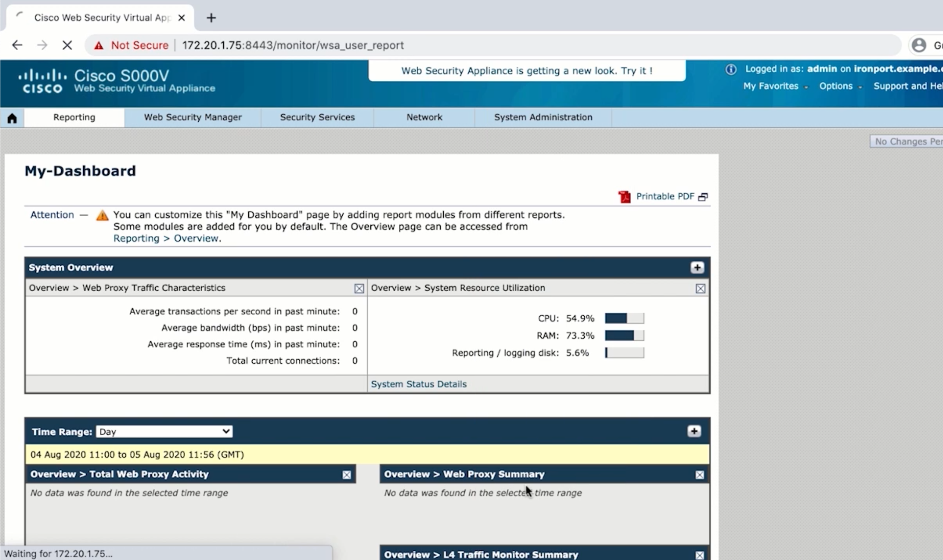Open the Support and Help menu
943x560 pixels.
pyautogui.click(x=908, y=86)
